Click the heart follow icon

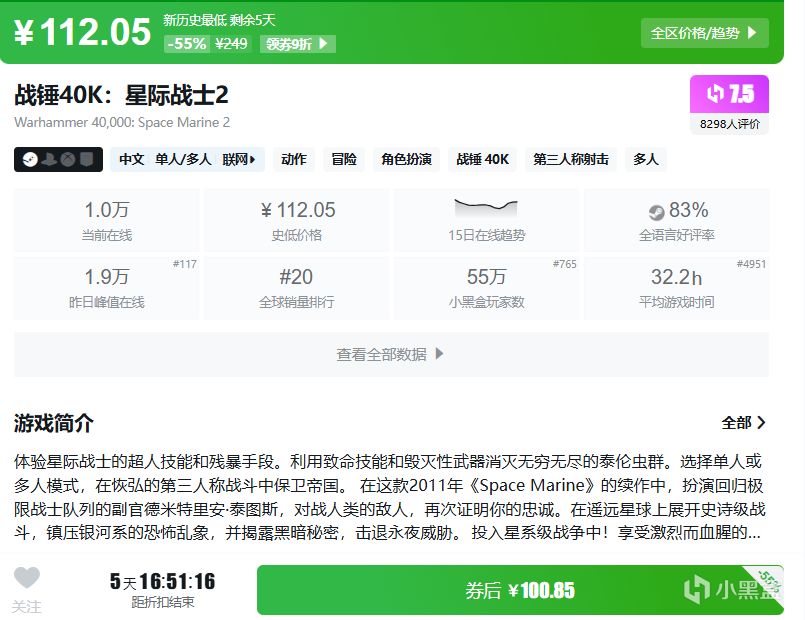pos(27,577)
